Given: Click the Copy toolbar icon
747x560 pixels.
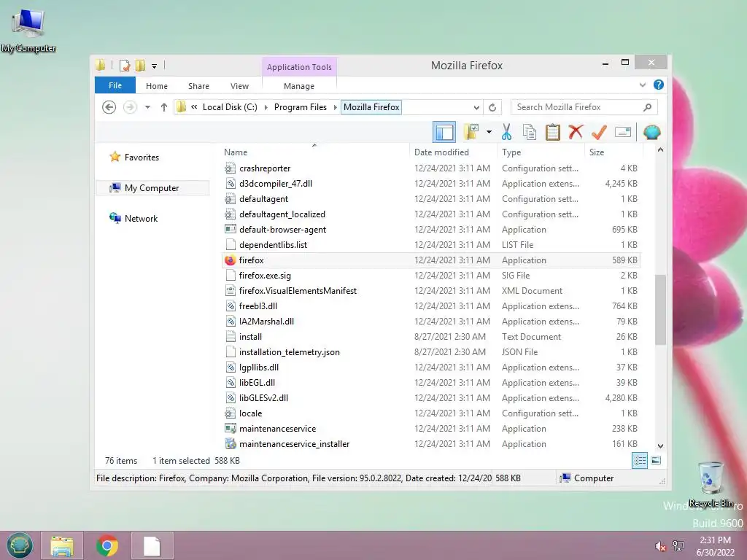Looking at the screenshot, I should (x=530, y=132).
